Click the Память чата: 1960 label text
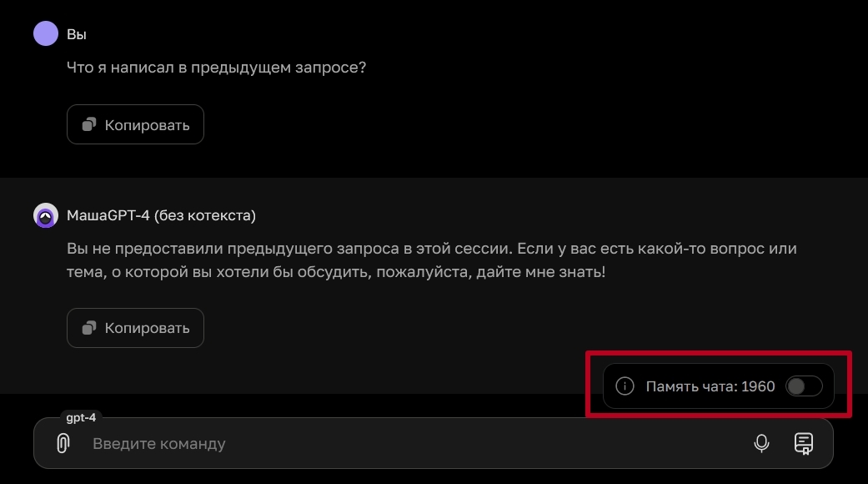The image size is (868, 484). [x=710, y=386]
